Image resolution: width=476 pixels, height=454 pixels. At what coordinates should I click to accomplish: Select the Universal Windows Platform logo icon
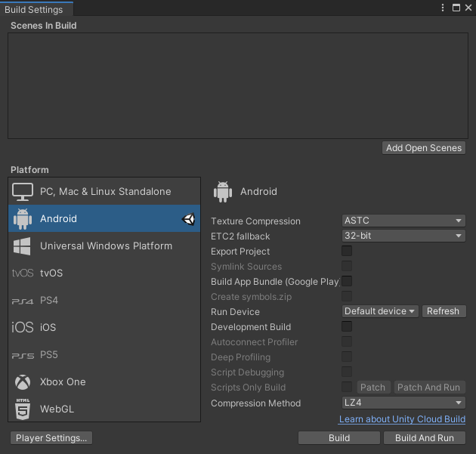point(22,246)
